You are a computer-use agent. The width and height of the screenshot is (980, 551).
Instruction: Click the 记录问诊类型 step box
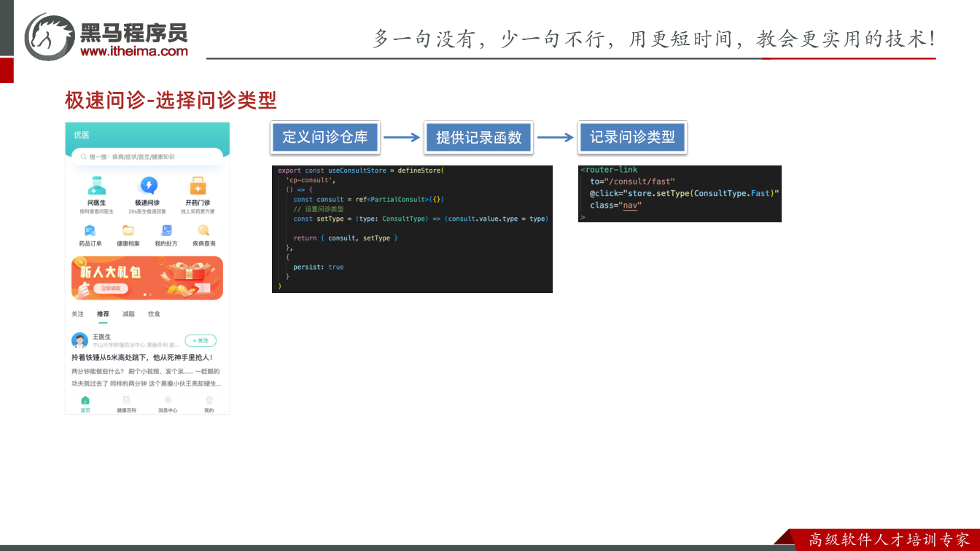tap(633, 137)
